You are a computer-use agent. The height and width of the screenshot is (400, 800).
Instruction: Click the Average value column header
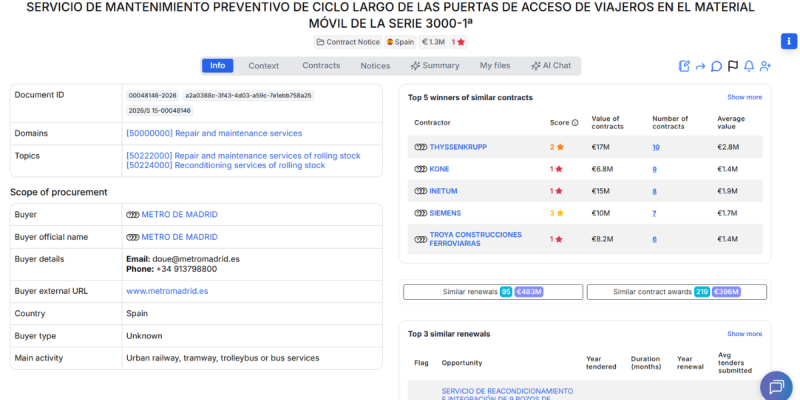pos(731,122)
